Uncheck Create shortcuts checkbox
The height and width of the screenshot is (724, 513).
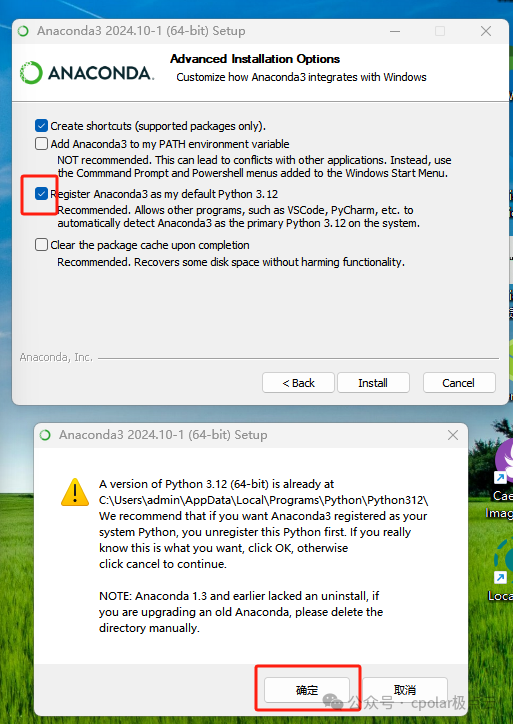(42, 126)
